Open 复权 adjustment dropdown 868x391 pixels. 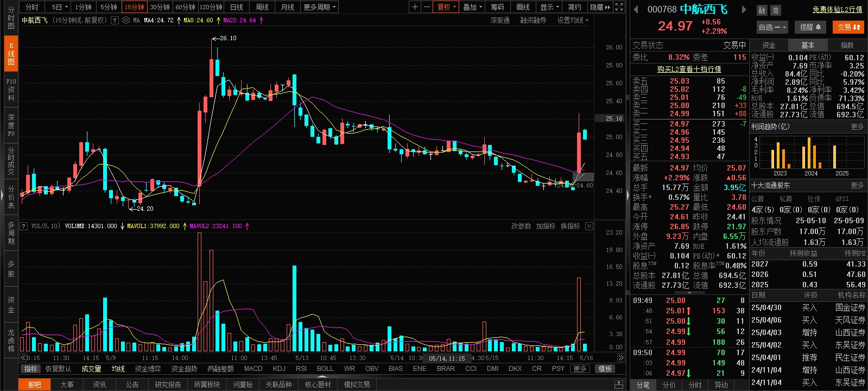point(447,7)
